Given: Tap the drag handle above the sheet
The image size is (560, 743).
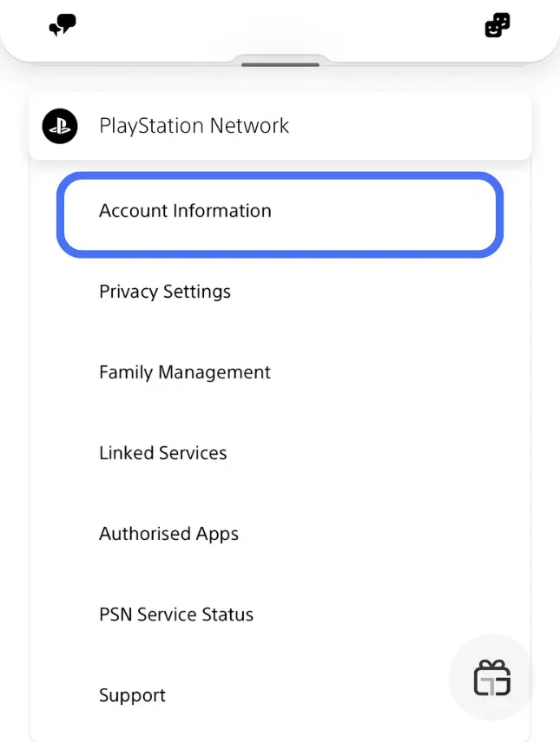Looking at the screenshot, I should 280,62.
